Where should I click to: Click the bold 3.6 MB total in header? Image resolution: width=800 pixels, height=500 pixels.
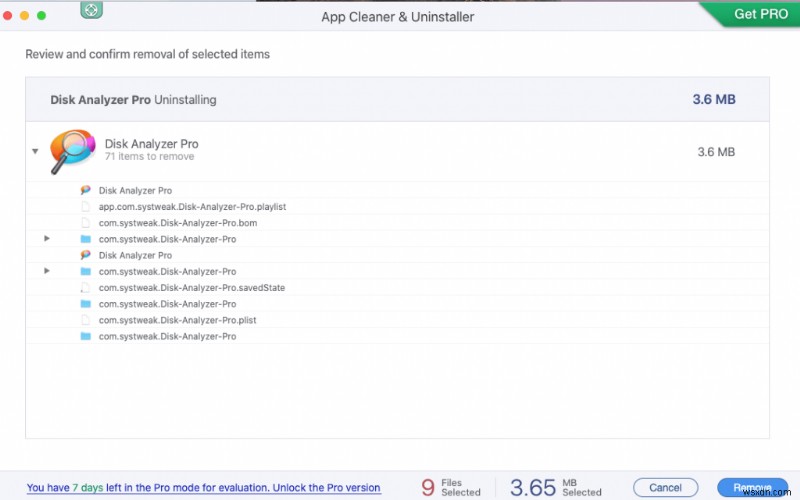click(x=714, y=99)
